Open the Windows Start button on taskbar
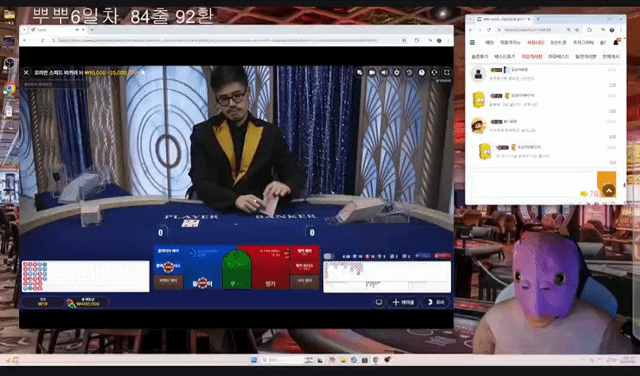640x376 pixels. click(x=254, y=360)
